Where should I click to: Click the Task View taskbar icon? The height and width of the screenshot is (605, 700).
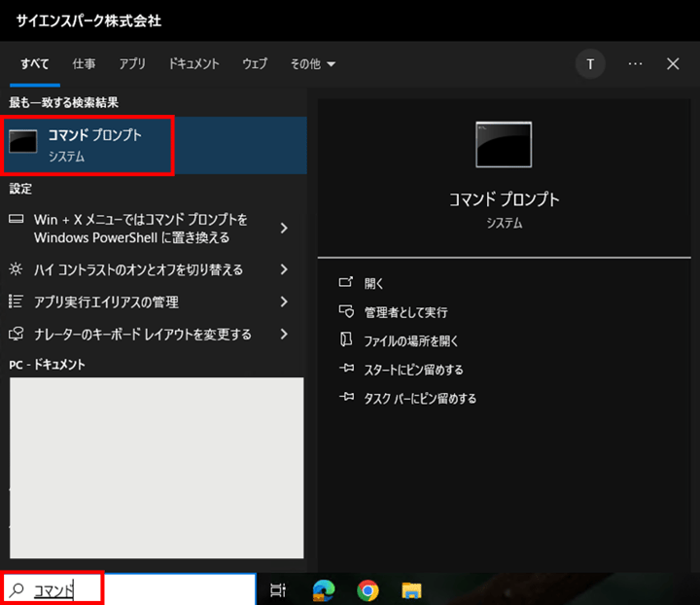point(278,589)
